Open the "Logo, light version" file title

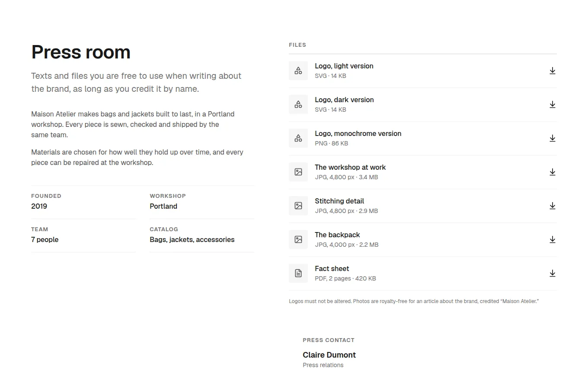[344, 66]
